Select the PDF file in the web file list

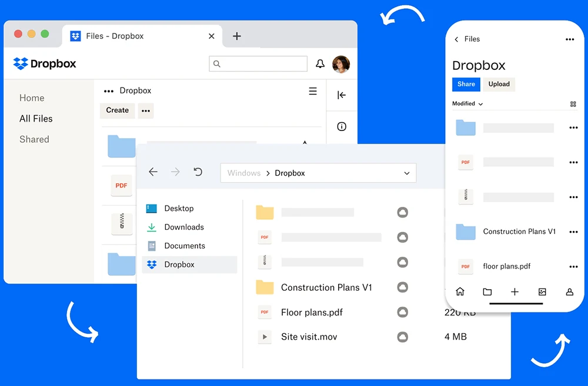click(121, 186)
